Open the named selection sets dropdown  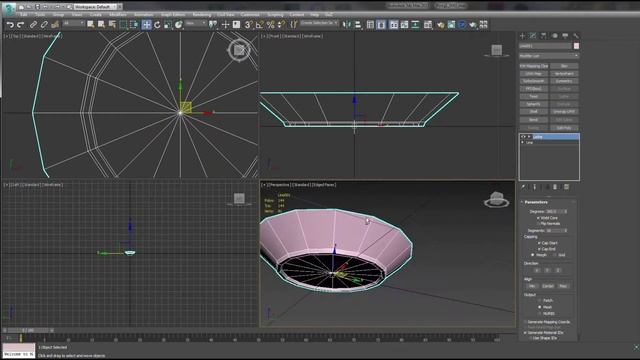[319, 23]
